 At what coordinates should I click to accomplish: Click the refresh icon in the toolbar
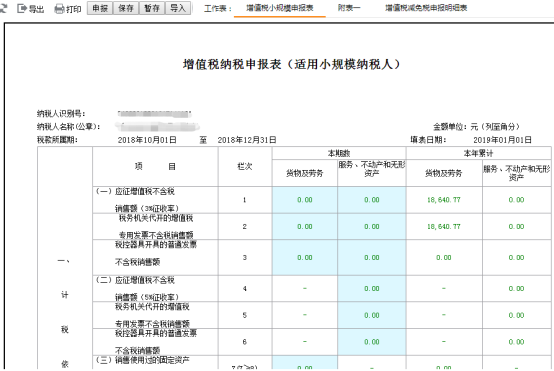pos(3,8)
